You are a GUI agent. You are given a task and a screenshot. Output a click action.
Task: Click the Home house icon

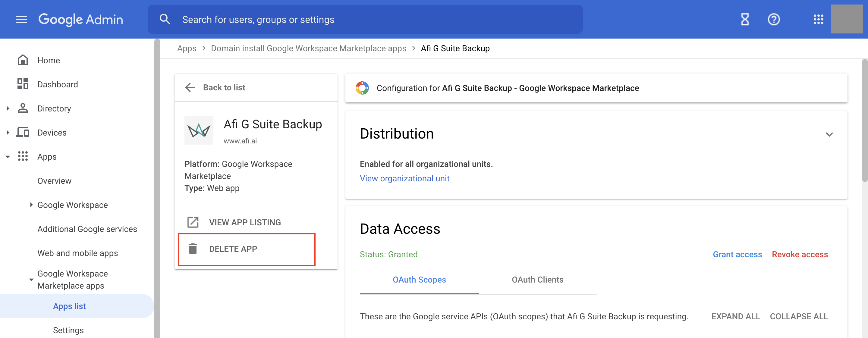coord(23,60)
